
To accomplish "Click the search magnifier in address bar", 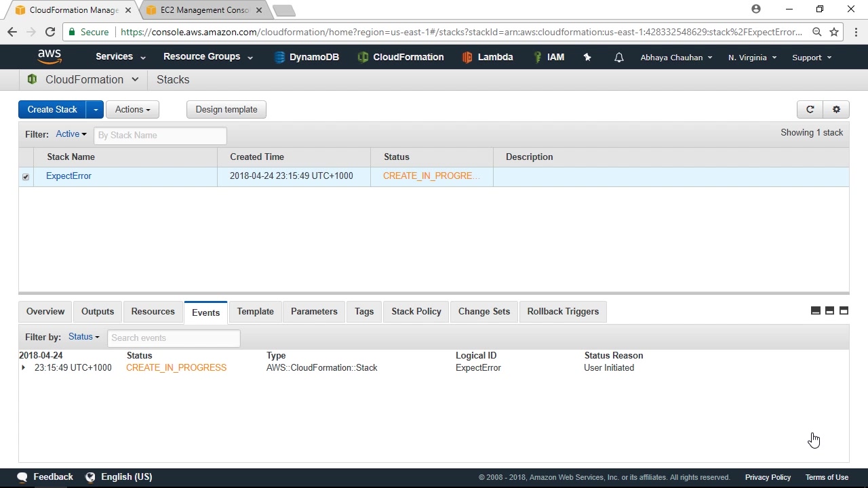I will (x=817, y=32).
